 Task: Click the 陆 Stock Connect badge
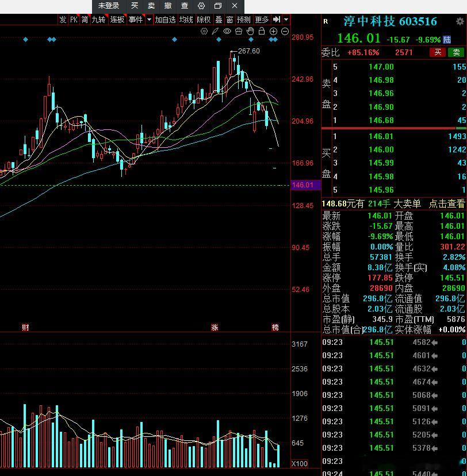447,40
